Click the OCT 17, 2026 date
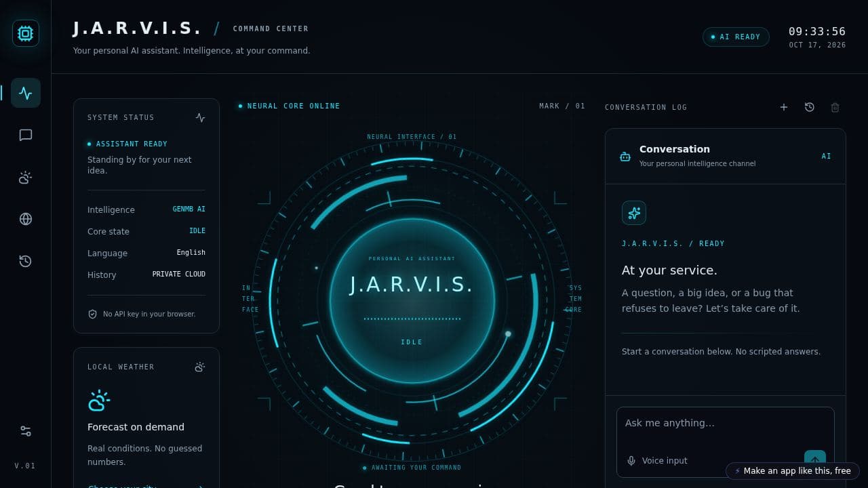 click(x=817, y=45)
